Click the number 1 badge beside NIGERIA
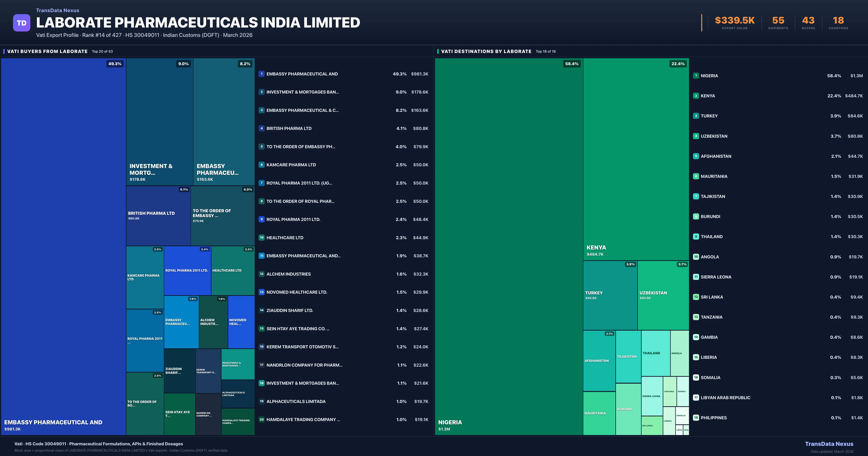 click(x=696, y=76)
